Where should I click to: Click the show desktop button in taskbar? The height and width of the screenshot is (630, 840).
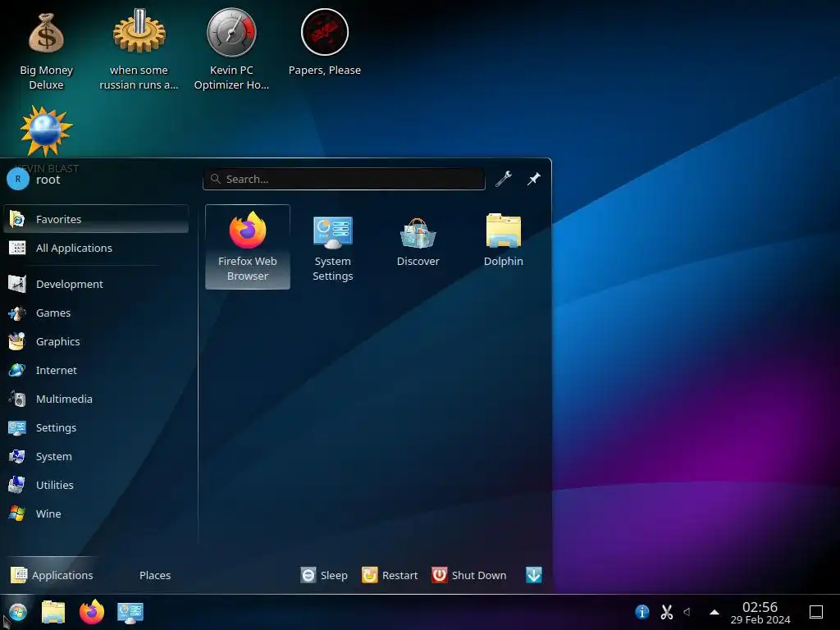(x=816, y=611)
